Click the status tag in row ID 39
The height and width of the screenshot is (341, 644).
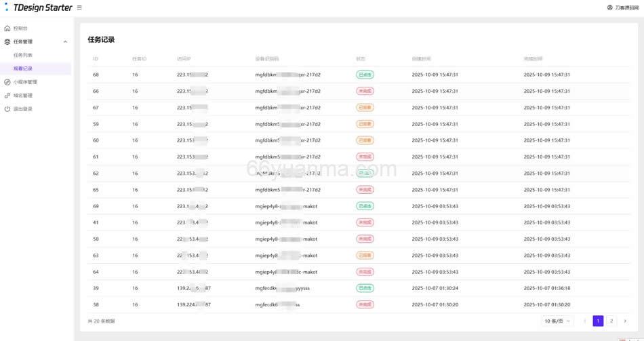pos(365,288)
